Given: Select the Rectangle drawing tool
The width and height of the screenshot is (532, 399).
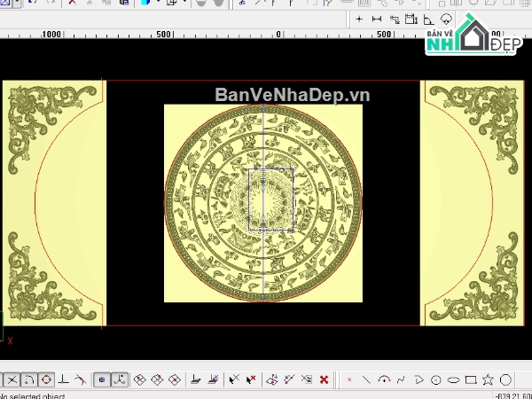Looking at the screenshot, I should pos(471,379).
